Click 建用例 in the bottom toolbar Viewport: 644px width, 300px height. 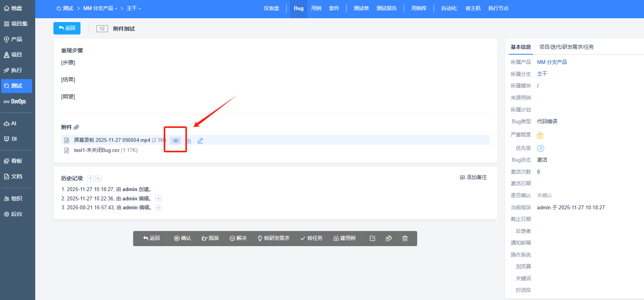tap(344, 238)
